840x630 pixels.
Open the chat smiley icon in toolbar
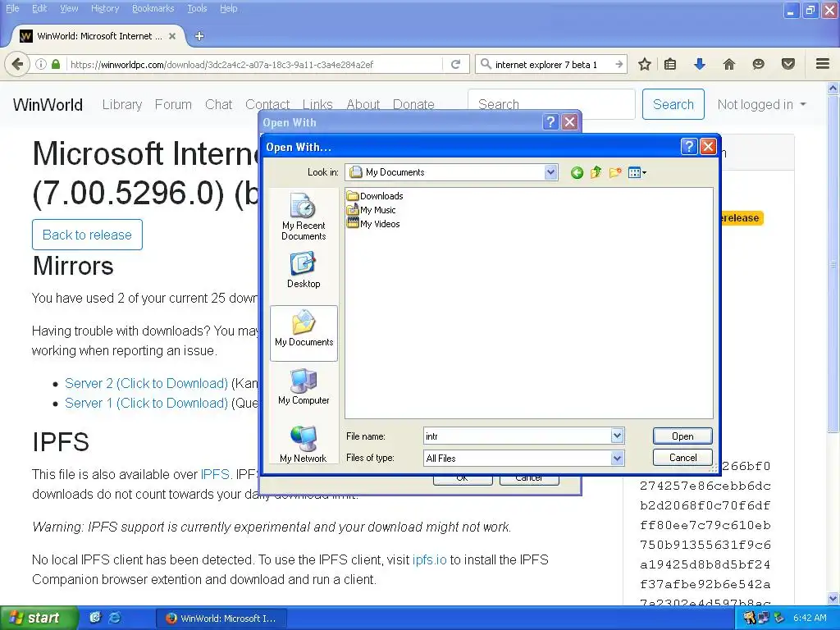tap(758, 64)
